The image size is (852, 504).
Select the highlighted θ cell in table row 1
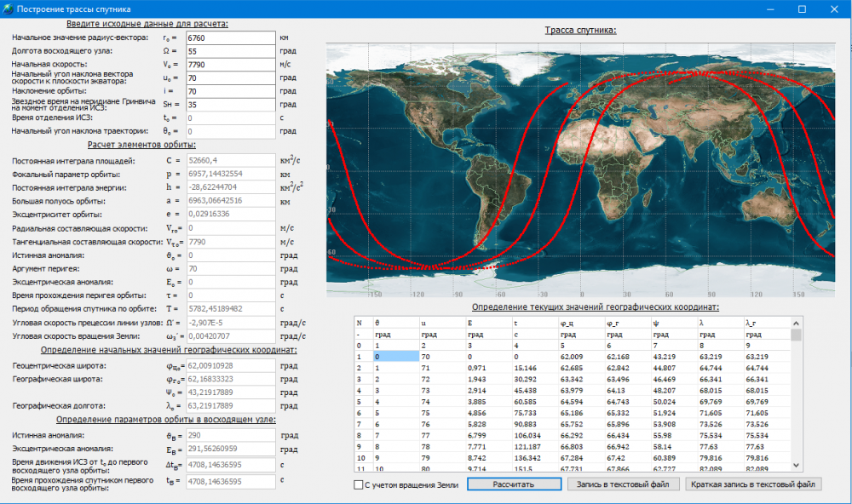pos(395,357)
